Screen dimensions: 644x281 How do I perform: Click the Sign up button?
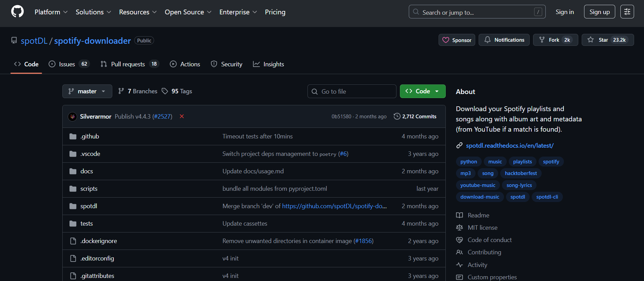click(x=599, y=12)
